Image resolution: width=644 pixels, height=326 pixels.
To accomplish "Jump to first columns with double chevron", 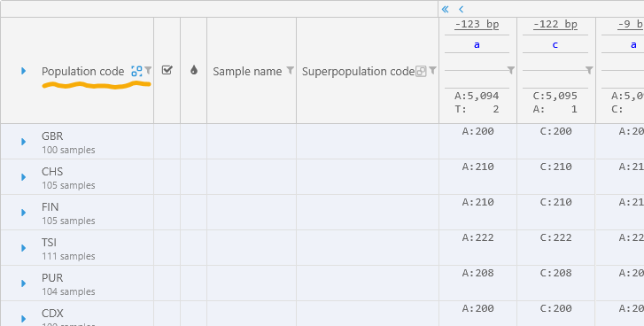I will (445, 9).
